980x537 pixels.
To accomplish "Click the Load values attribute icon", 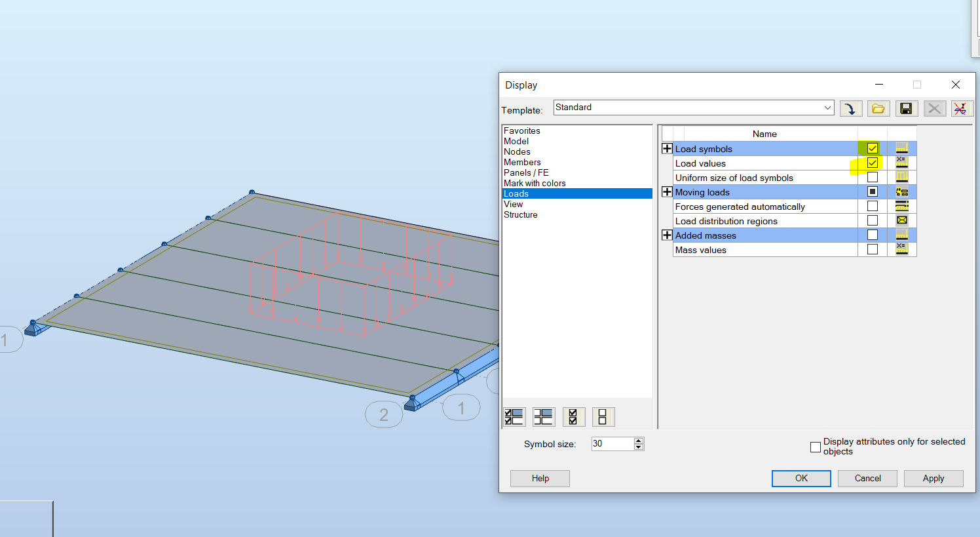I will 902,163.
